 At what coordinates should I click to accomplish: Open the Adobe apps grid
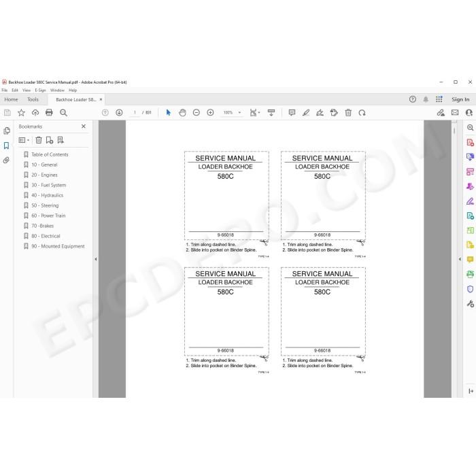click(439, 99)
